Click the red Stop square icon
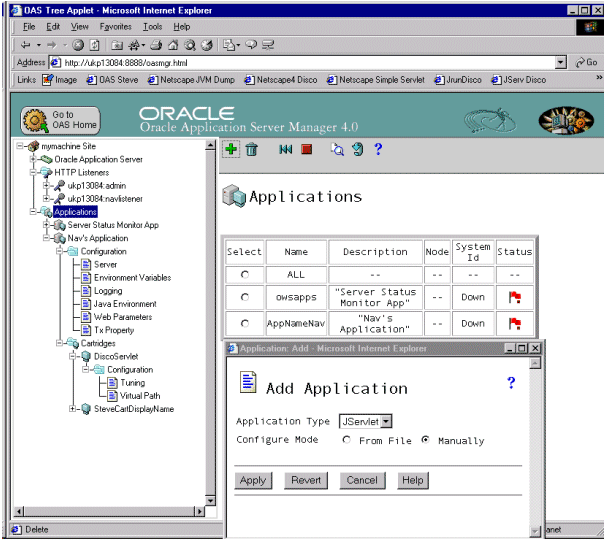The width and height of the screenshot is (607, 541). click(307, 149)
